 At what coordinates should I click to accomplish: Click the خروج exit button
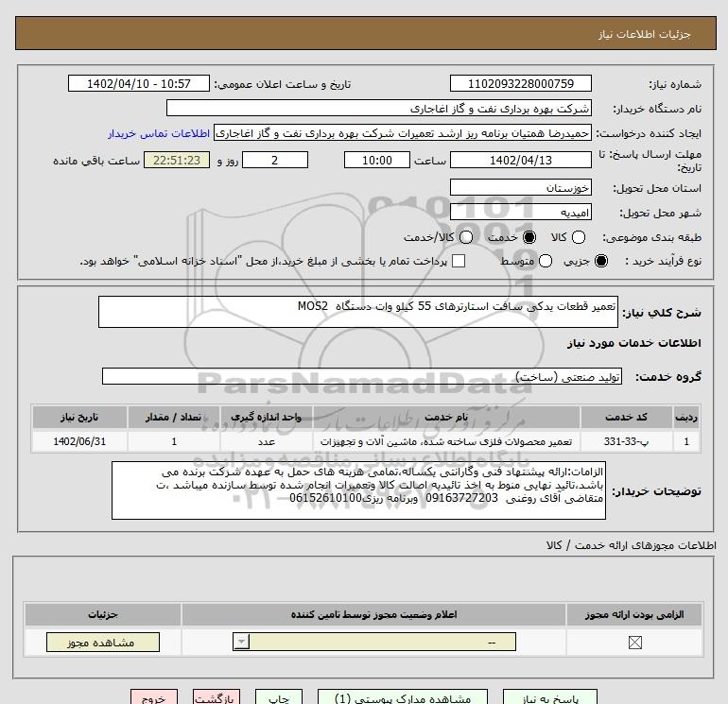[x=154, y=697]
